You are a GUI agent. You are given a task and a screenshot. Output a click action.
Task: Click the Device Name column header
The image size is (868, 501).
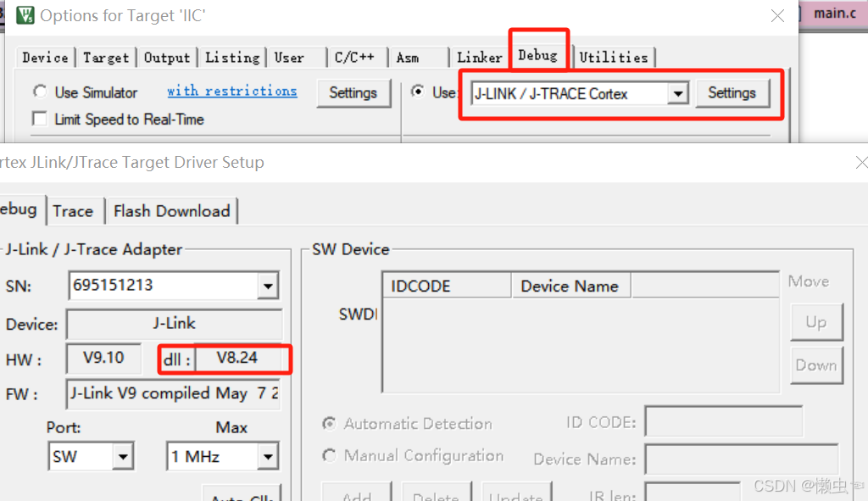coord(570,287)
